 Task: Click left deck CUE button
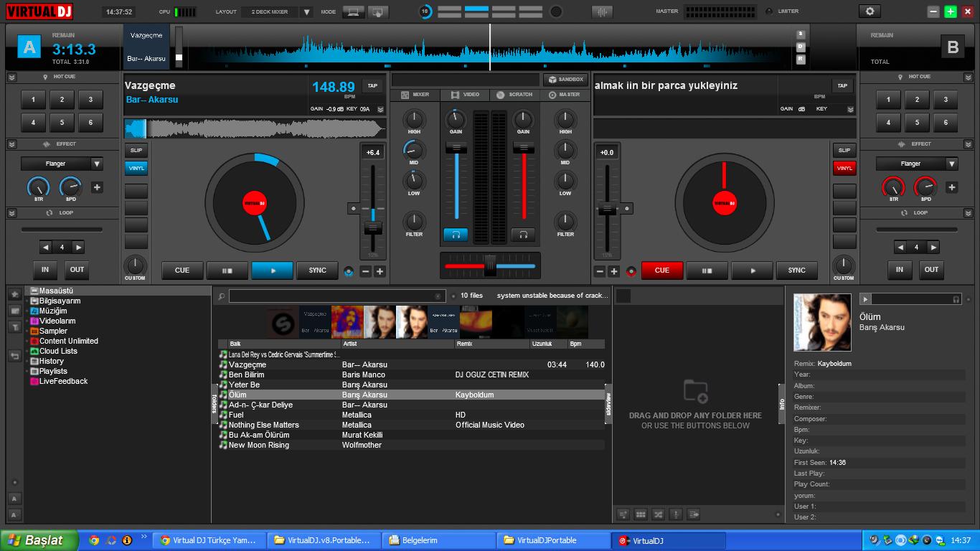coord(182,270)
